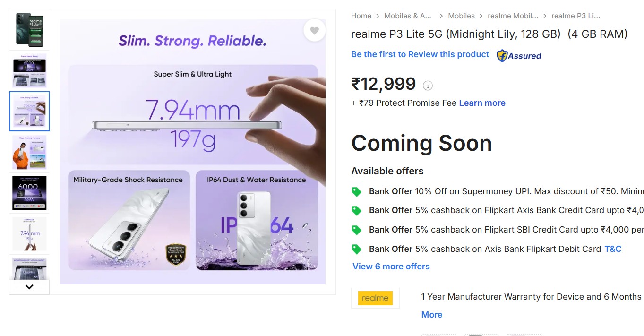Screen dimensions: 644x336
Task: Open T&C for Axis Debit Card offer
Action: [613, 249]
